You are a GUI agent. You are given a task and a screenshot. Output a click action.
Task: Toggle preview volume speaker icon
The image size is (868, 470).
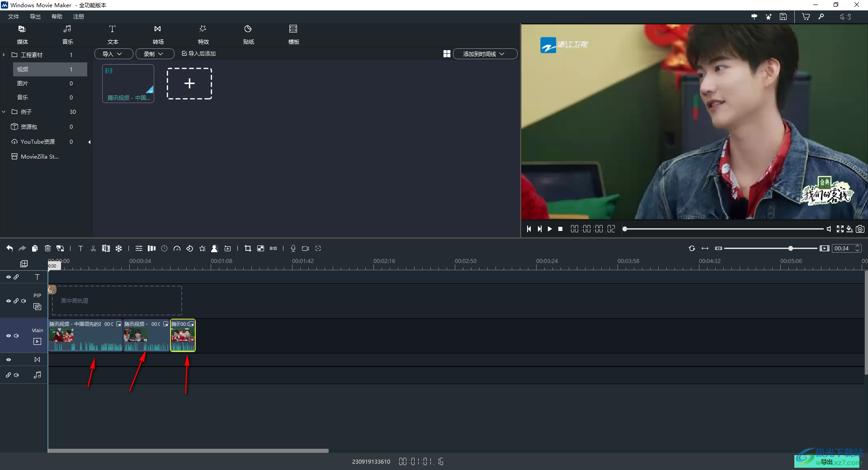tap(829, 229)
